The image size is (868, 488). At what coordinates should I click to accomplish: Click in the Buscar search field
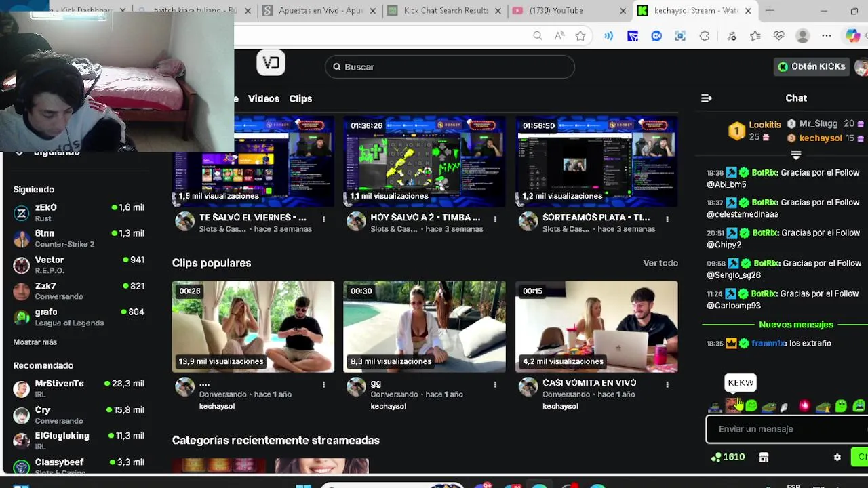click(450, 67)
